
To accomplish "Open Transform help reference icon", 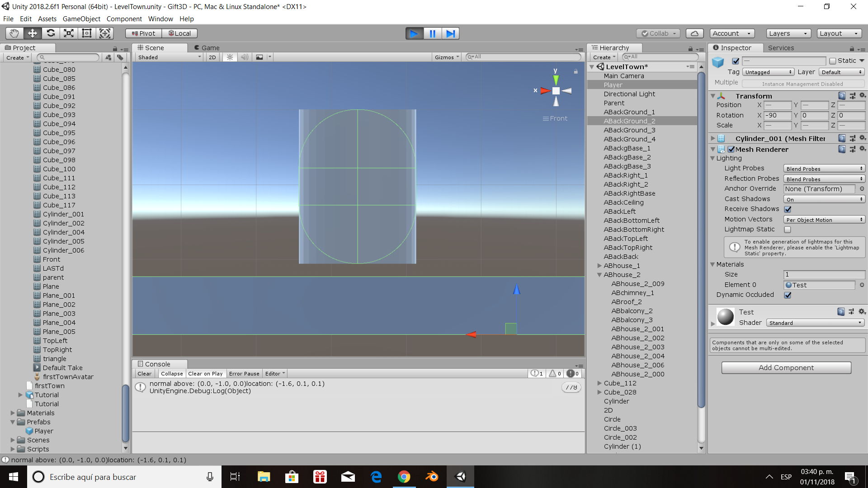I will click(842, 95).
